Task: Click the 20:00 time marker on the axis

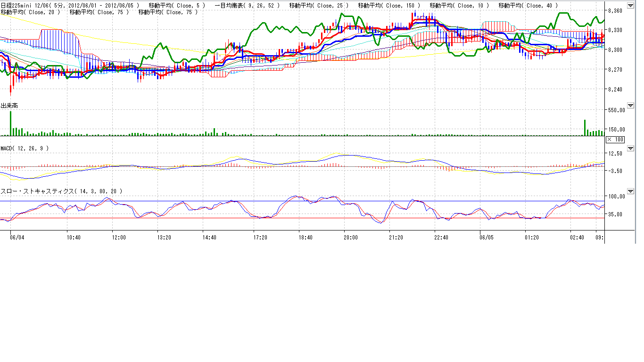Action: pos(351,238)
